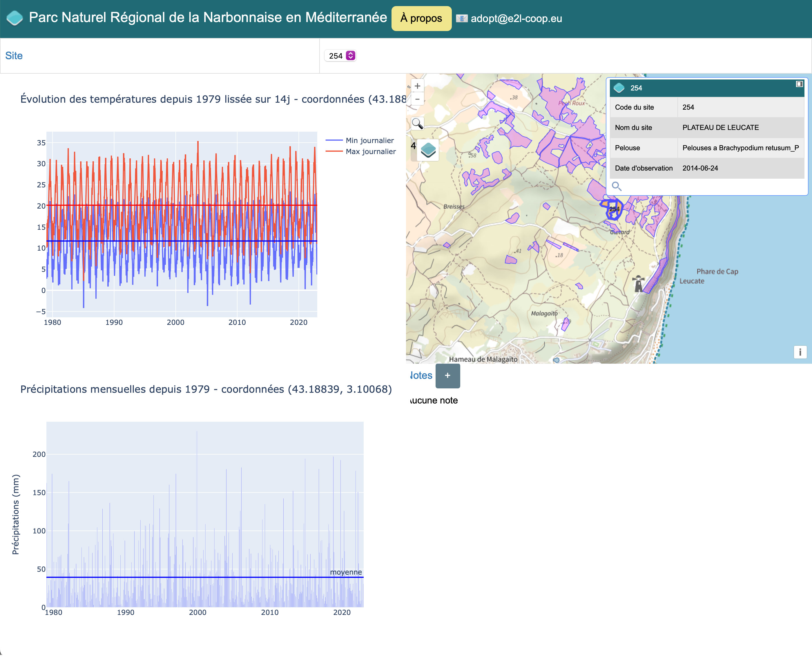Click the adopt@e2l-coop.eu email link
812x659 pixels.
pyautogui.click(x=516, y=19)
